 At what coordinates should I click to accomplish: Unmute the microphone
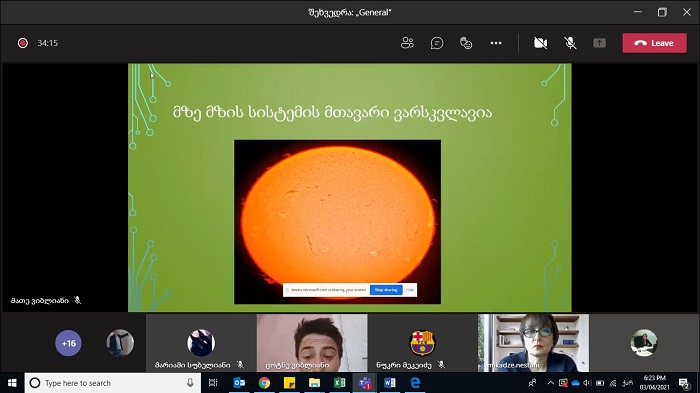(x=570, y=43)
